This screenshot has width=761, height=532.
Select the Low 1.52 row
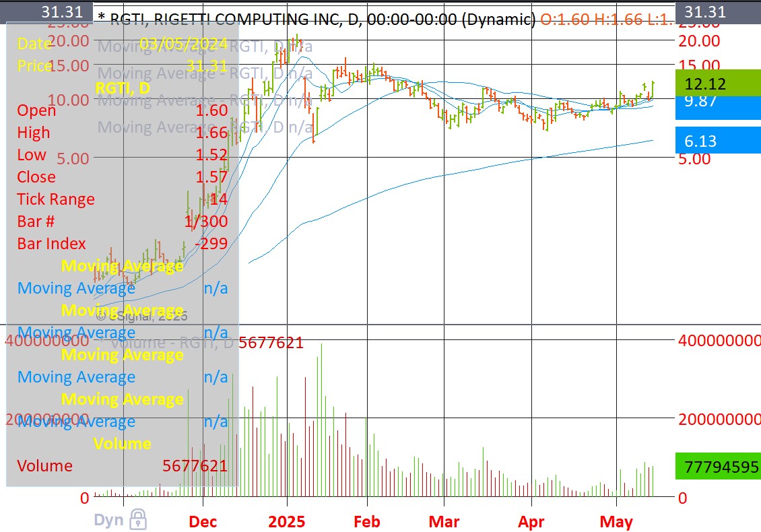[123, 155]
